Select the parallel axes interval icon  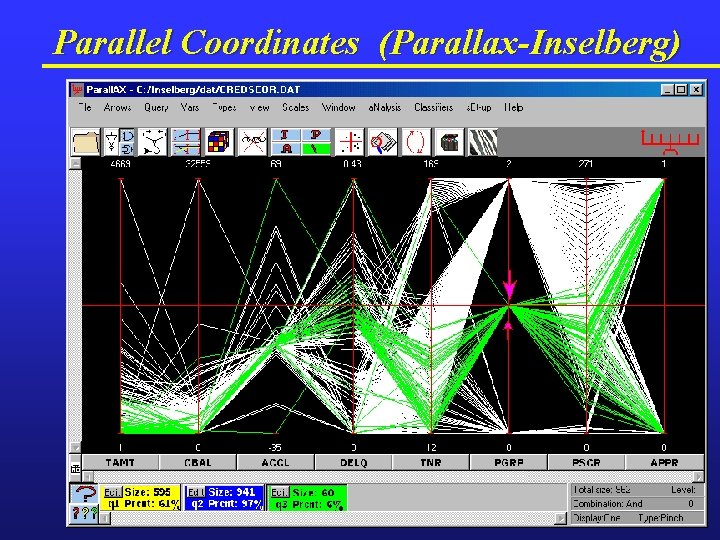[186, 142]
